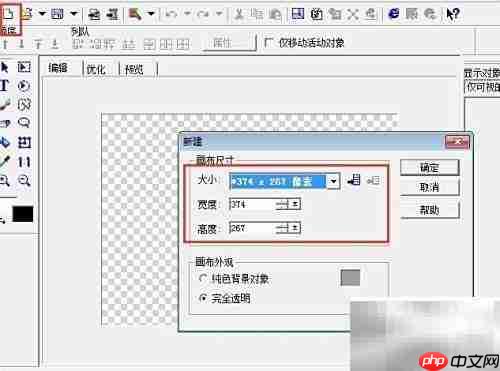Click the 高度 height input field
500x371 pixels.
pos(253,228)
